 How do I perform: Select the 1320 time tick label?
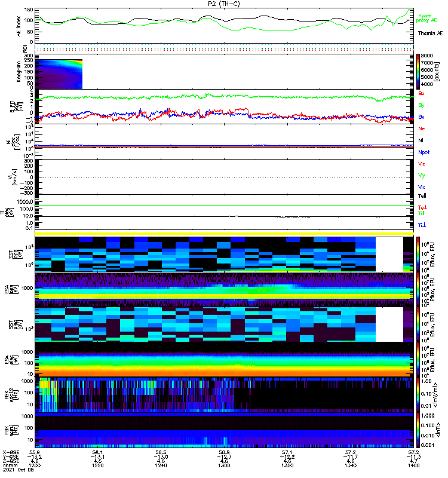287,465
